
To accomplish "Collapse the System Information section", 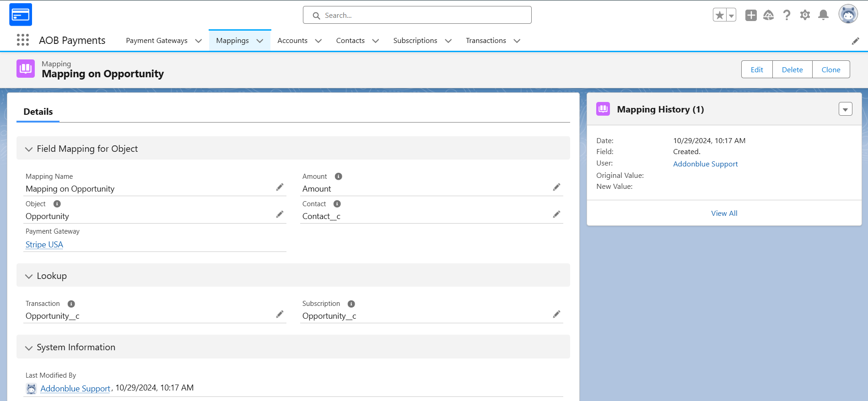I will [29, 348].
